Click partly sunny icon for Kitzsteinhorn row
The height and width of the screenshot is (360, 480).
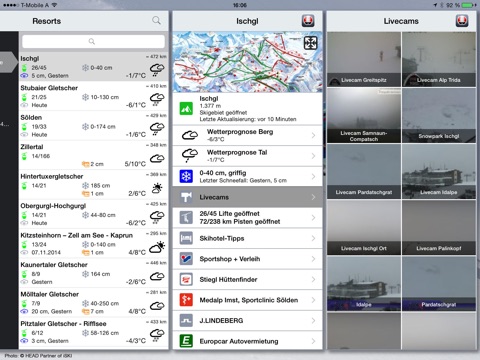click(x=157, y=247)
